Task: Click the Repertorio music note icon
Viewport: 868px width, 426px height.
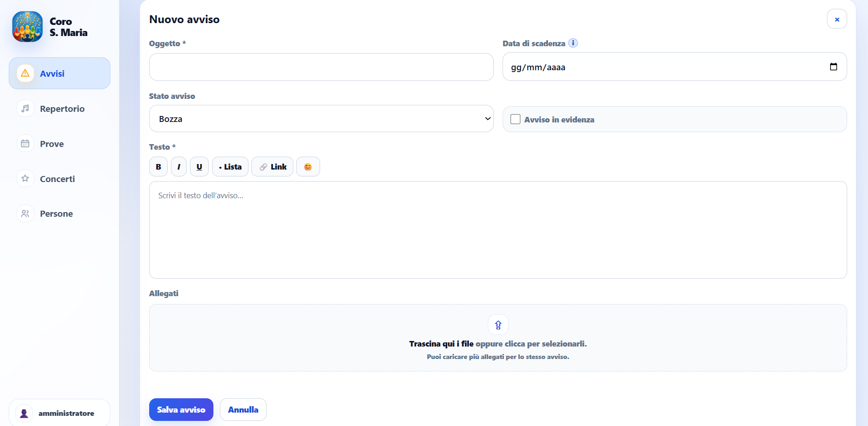Action: pyautogui.click(x=25, y=108)
